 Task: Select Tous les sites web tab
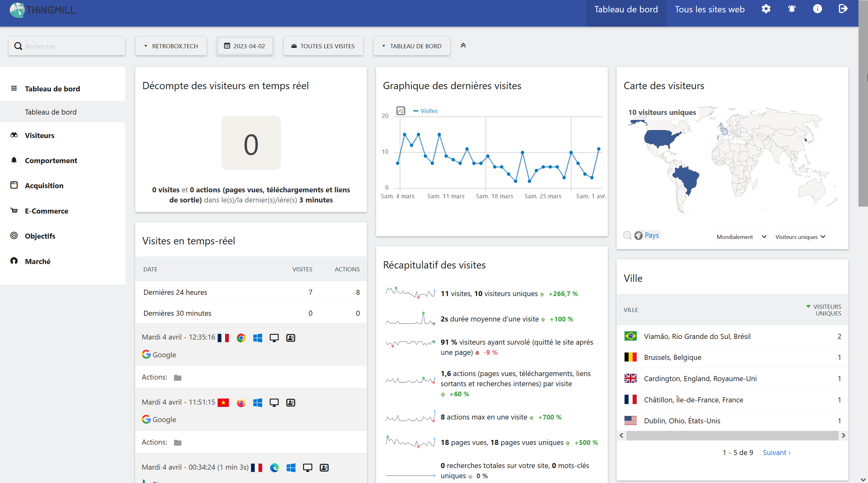tap(709, 10)
